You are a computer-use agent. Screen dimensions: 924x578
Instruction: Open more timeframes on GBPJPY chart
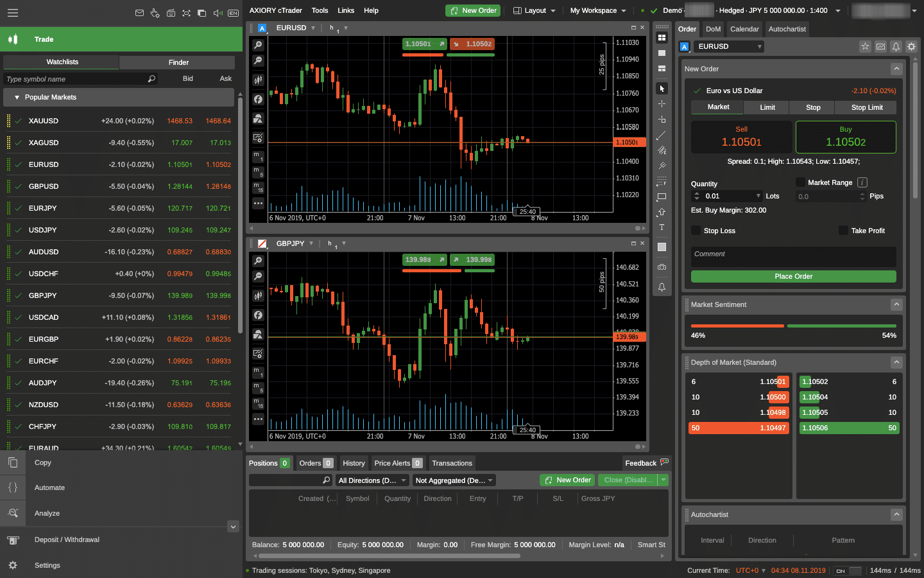click(x=258, y=419)
